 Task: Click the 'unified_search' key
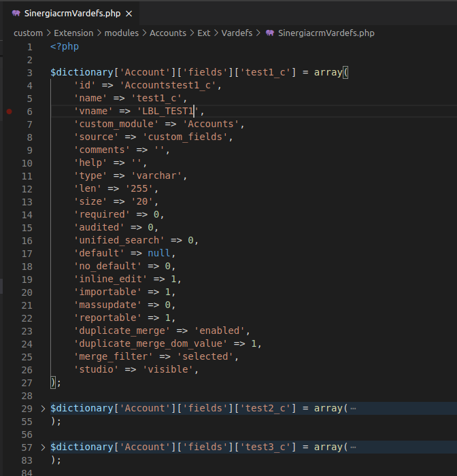[x=119, y=241]
